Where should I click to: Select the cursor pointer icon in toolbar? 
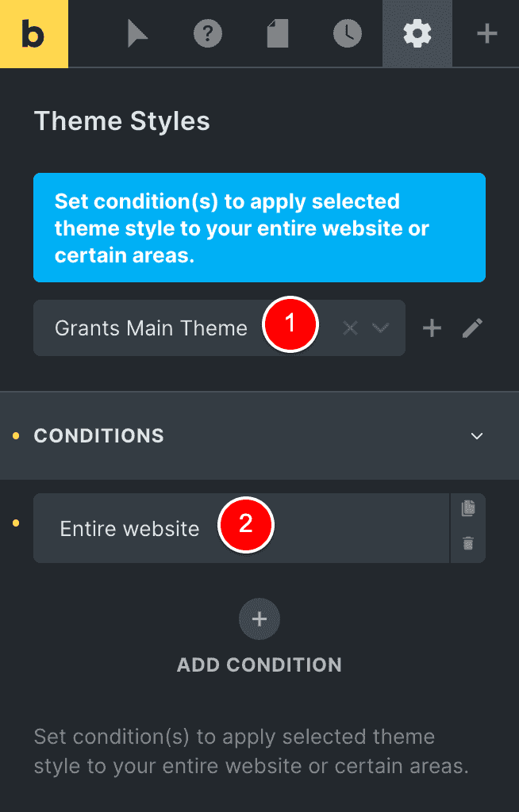tap(137, 34)
